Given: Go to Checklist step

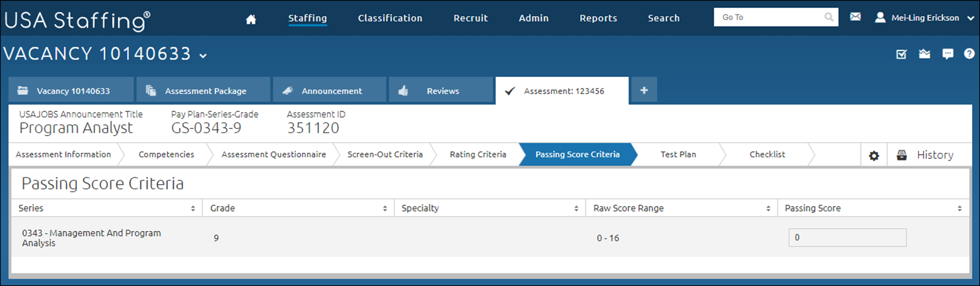Looking at the screenshot, I should [x=767, y=155].
